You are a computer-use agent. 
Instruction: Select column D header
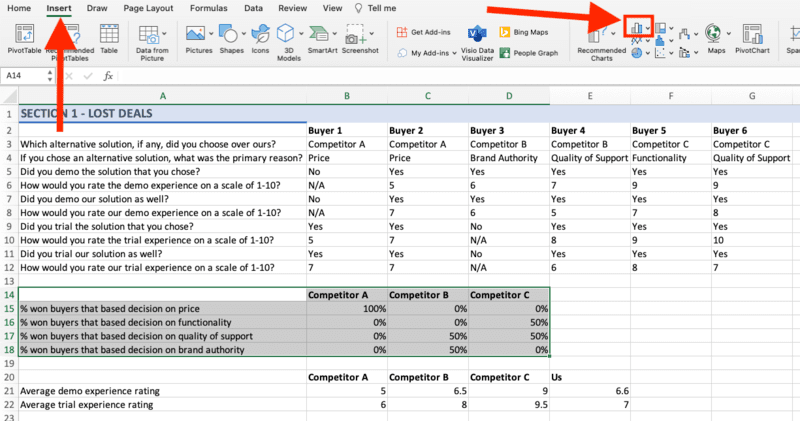click(x=508, y=96)
